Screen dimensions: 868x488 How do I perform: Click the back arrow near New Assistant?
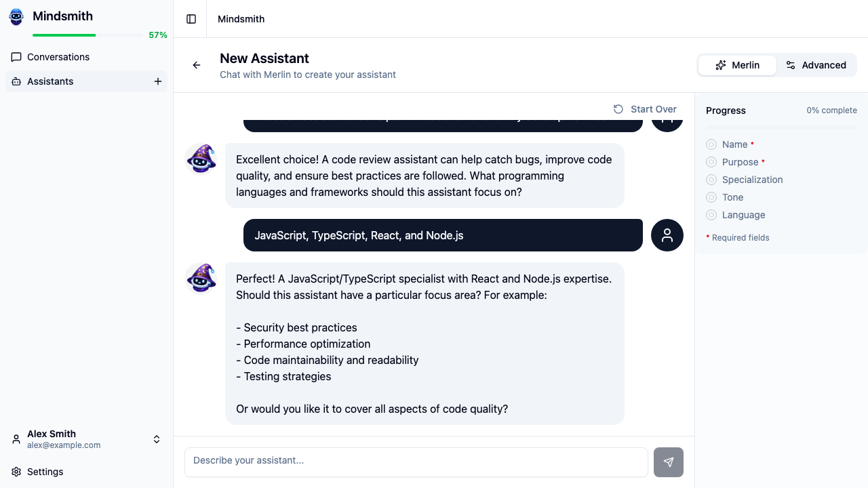tap(196, 65)
